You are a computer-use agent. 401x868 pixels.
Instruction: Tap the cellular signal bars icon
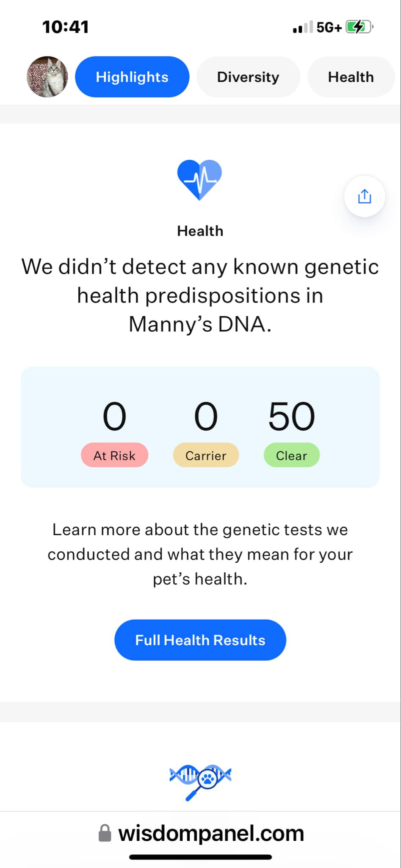pyautogui.click(x=303, y=28)
